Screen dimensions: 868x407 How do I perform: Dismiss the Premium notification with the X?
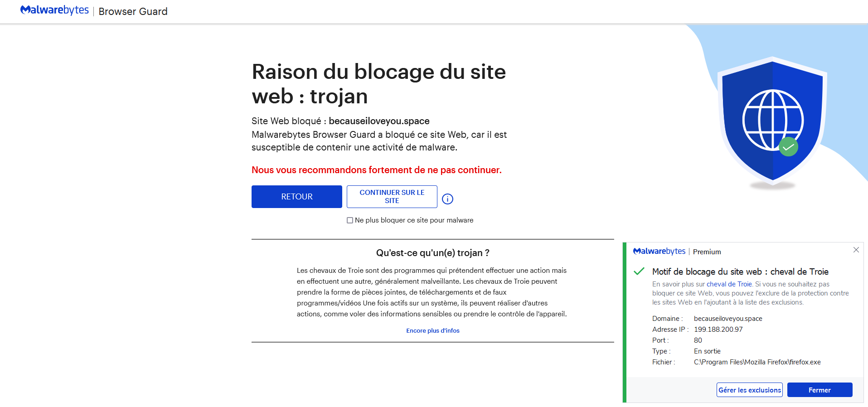pyautogui.click(x=856, y=250)
